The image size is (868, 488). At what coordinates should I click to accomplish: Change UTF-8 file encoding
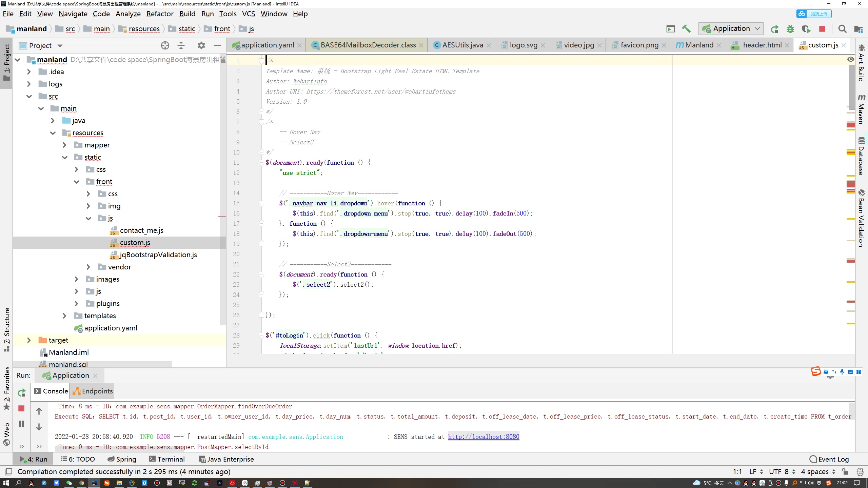coord(782,471)
